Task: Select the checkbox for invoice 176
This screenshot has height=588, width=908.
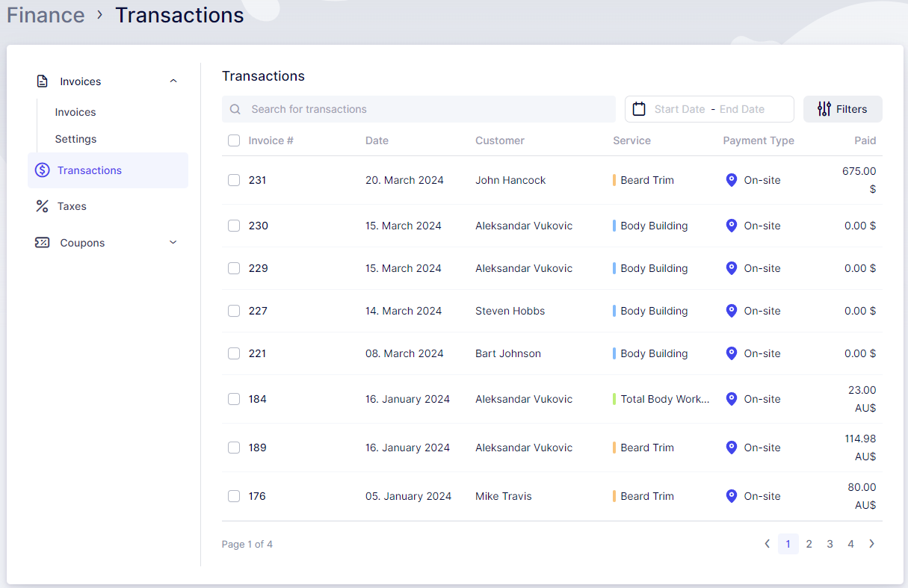Action: pos(234,496)
